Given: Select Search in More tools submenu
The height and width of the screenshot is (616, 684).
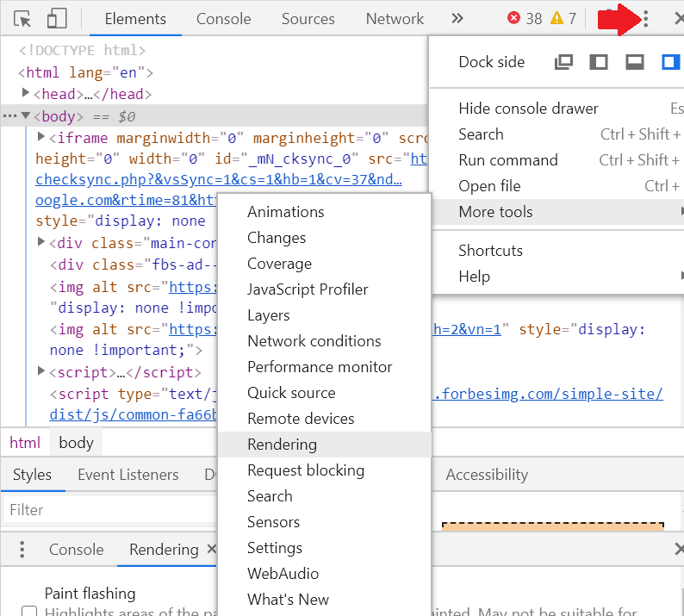Looking at the screenshot, I should [324, 496].
